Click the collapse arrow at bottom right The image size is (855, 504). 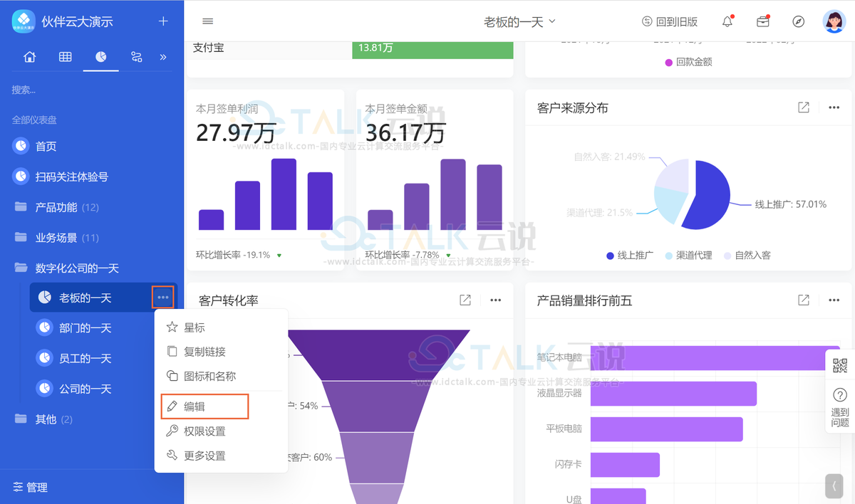pyautogui.click(x=834, y=486)
